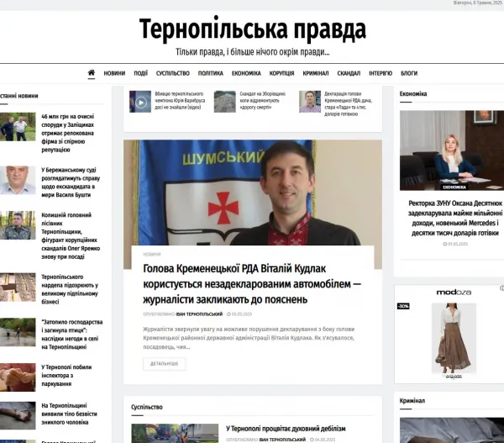This screenshot has width=504, height=443.
Task: Open the Кримінал section photo
Action: click(452, 430)
